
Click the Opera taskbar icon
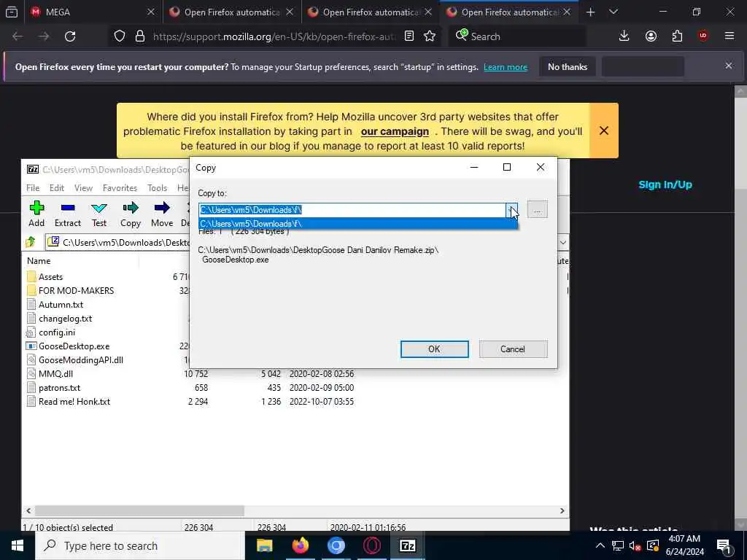coord(372,545)
